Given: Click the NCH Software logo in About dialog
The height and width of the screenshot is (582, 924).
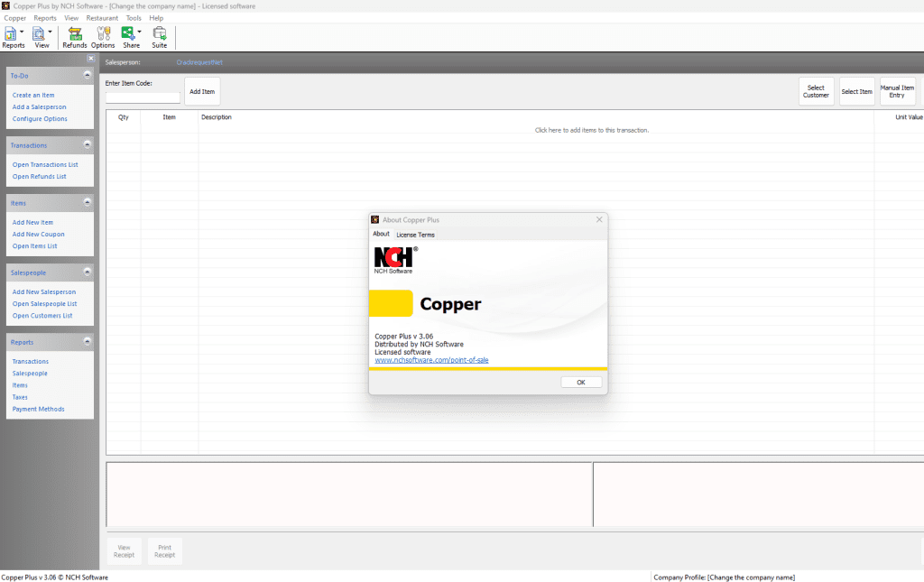Looking at the screenshot, I should point(394,259).
